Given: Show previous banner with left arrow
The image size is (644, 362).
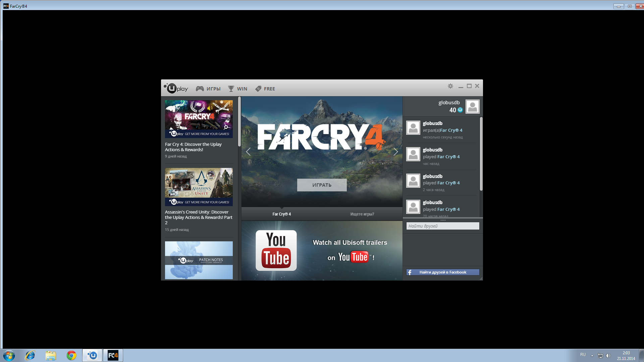Looking at the screenshot, I should tap(248, 152).
